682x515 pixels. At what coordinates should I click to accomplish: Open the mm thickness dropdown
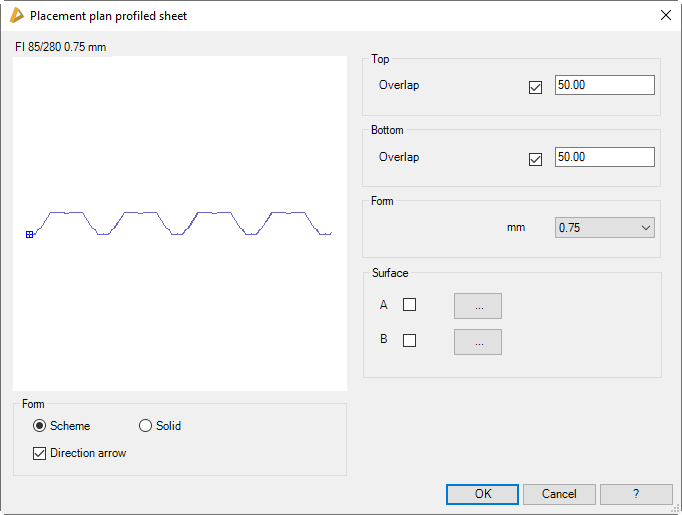pos(604,228)
